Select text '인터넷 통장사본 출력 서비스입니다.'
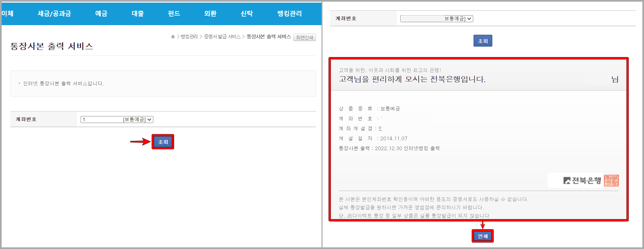Image resolution: width=644 pixels, height=249 pixels. coord(63,84)
